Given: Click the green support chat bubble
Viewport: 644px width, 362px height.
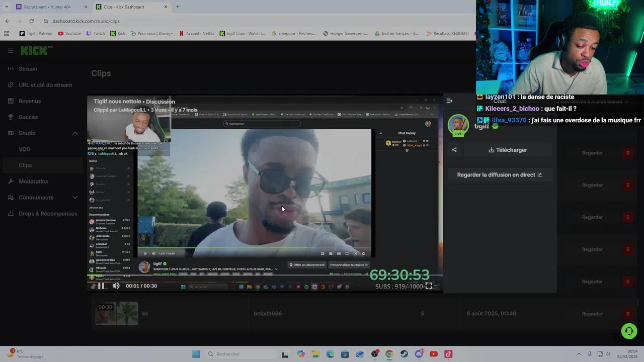Looking at the screenshot, I should tap(629, 331).
